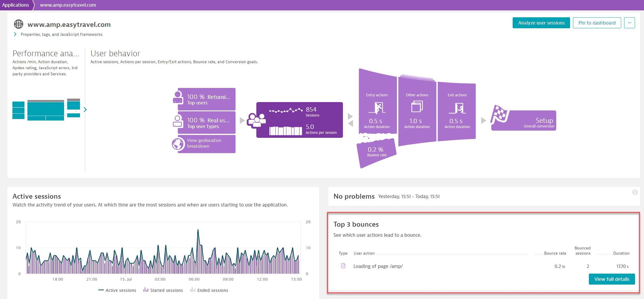644x299 pixels.
Task: Open the three-dot more options menu
Action: coord(630,23)
